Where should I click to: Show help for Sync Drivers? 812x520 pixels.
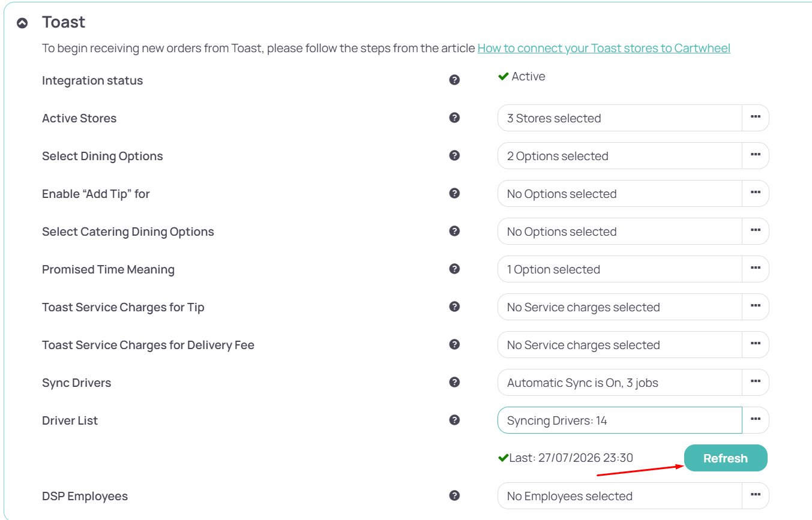coord(454,382)
